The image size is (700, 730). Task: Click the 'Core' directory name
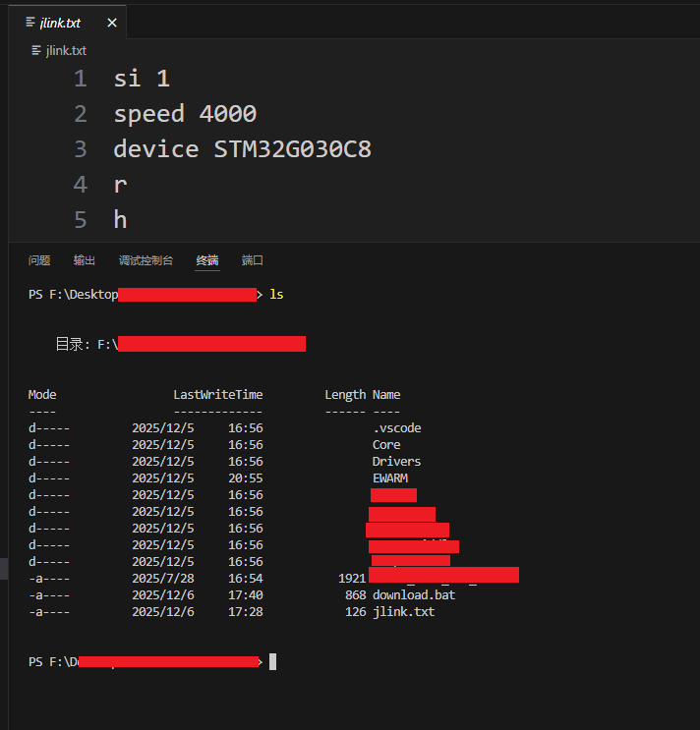click(x=386, y=445)
